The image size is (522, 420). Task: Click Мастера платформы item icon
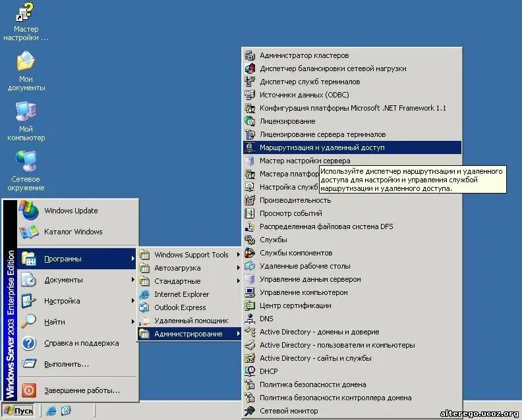click(250, 174)
